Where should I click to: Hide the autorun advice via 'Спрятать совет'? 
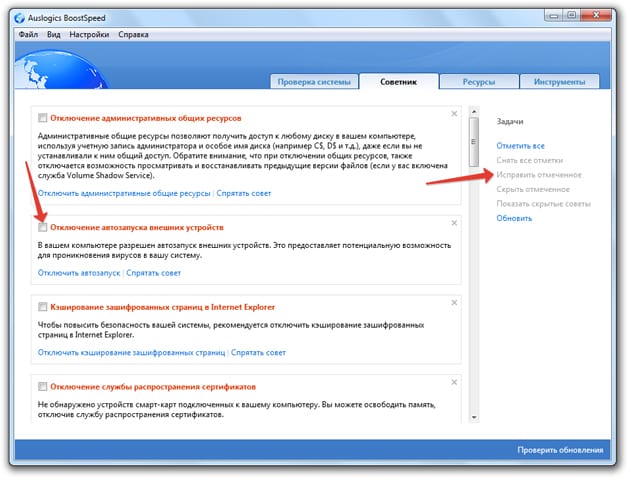(154, 273)
